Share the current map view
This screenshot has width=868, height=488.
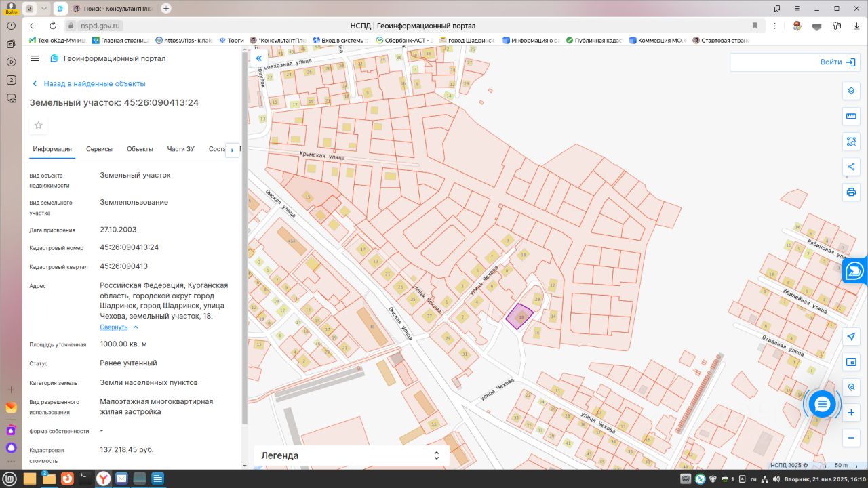tap(851, 167)
